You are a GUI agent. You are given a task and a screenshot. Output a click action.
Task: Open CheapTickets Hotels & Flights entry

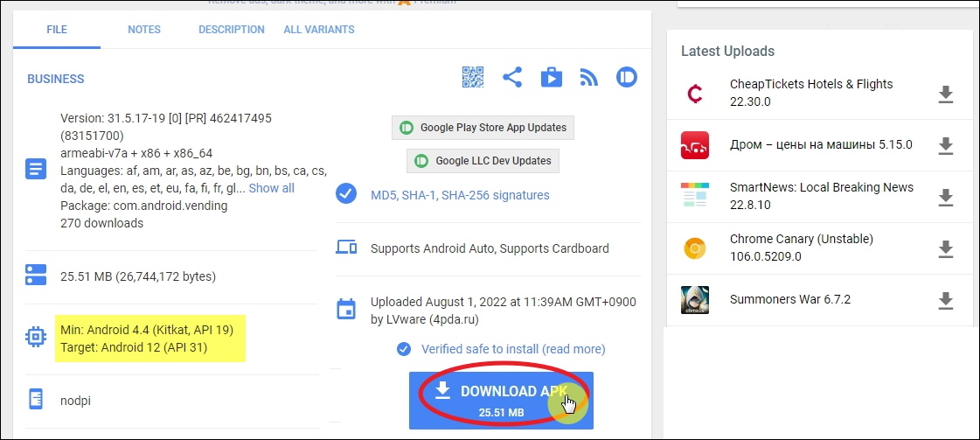click(x=811, y=93)
